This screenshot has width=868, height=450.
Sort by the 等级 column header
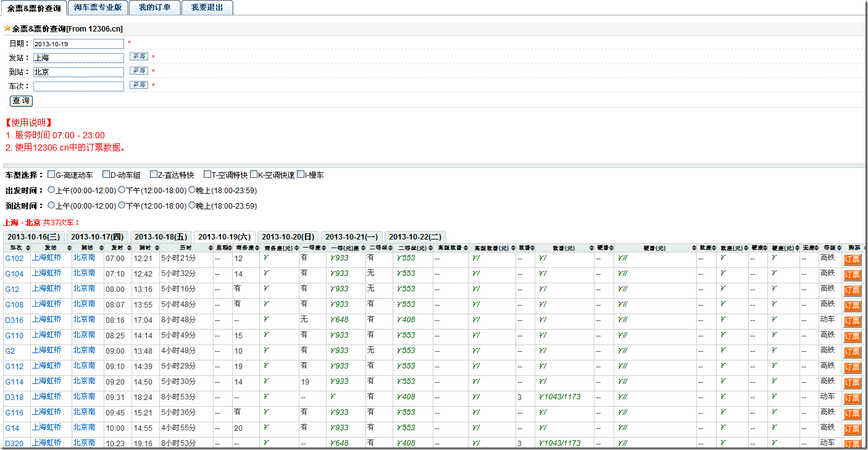830,248
